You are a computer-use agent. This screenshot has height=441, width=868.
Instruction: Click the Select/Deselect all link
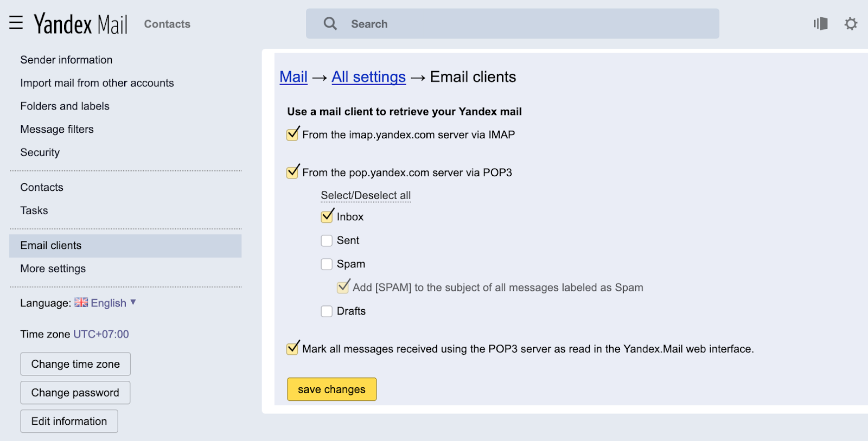365,195
